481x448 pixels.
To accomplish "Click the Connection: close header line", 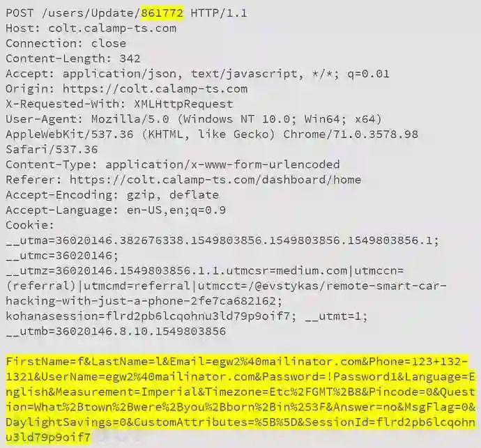I will coord(66,43).
